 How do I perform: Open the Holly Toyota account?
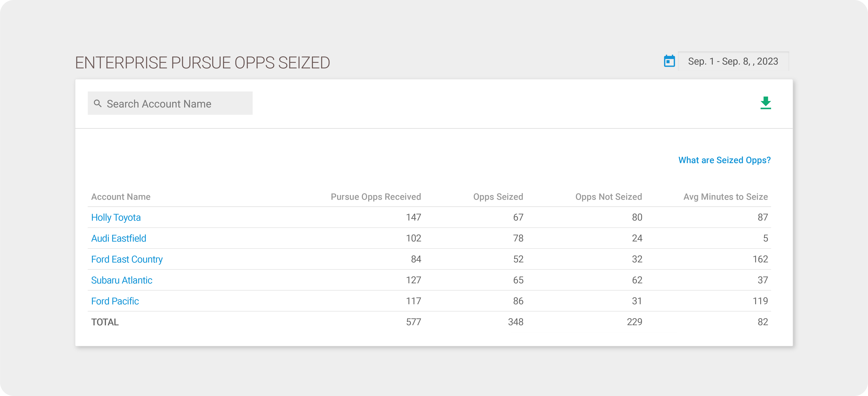click(116, 218)
